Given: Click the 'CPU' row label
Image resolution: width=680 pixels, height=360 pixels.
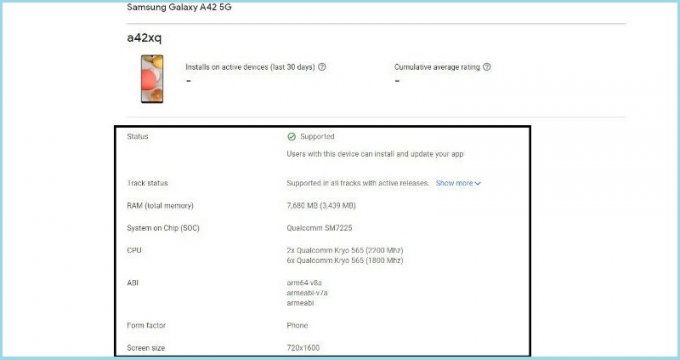Looking at the screenshot, I should [134, 250].
